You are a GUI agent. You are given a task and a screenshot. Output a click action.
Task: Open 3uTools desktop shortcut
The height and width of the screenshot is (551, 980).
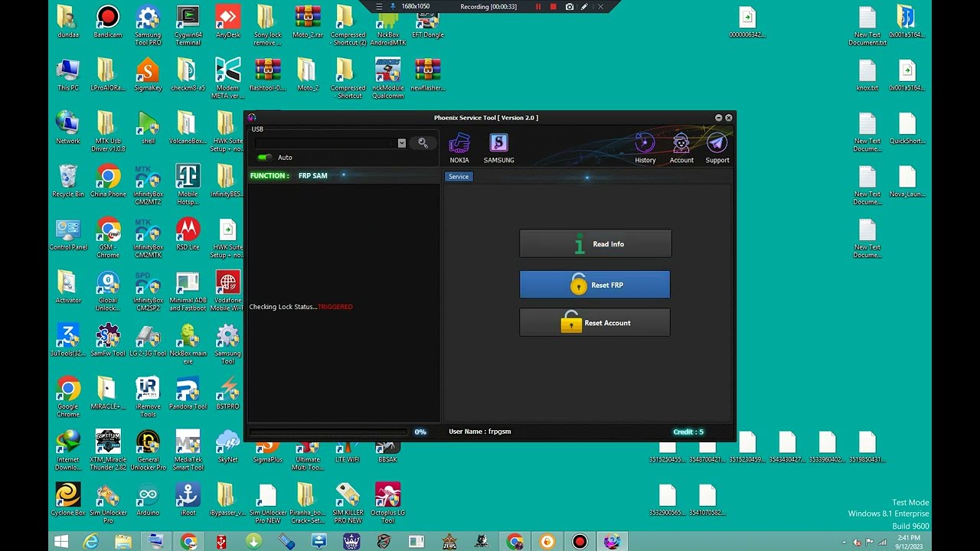(68, 341)
